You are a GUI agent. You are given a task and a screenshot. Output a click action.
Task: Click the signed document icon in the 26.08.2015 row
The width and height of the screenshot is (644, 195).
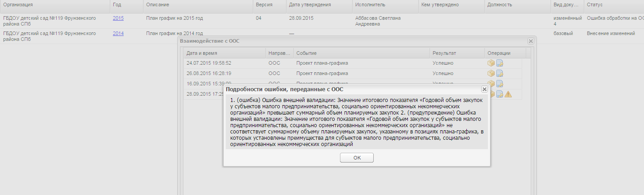[x=500, y=73]
